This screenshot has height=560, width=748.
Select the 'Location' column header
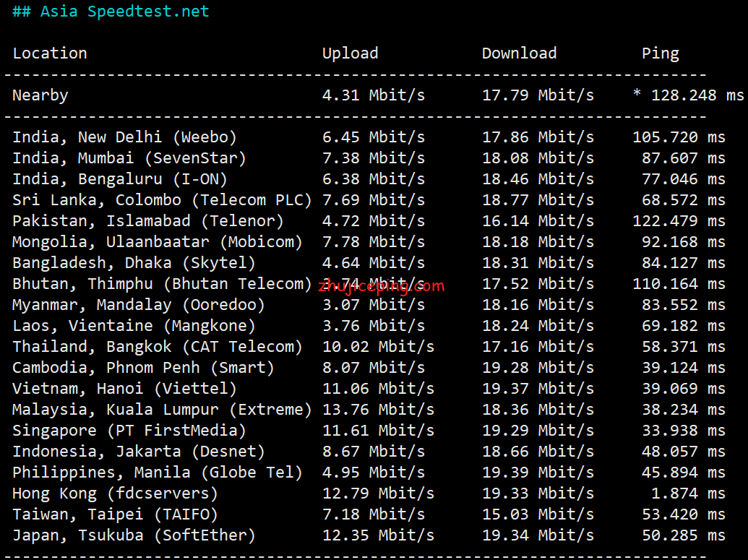click(x=50, y=53)
